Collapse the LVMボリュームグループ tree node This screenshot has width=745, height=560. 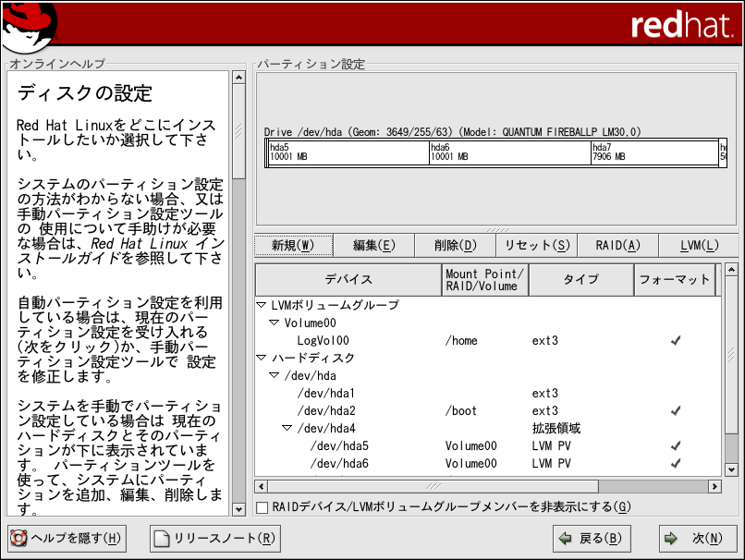point(262,305)
